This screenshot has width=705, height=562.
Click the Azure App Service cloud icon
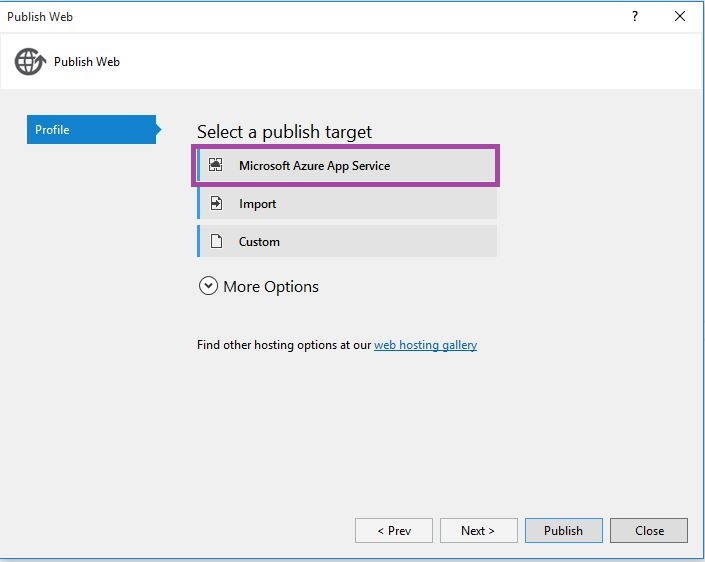216,166
